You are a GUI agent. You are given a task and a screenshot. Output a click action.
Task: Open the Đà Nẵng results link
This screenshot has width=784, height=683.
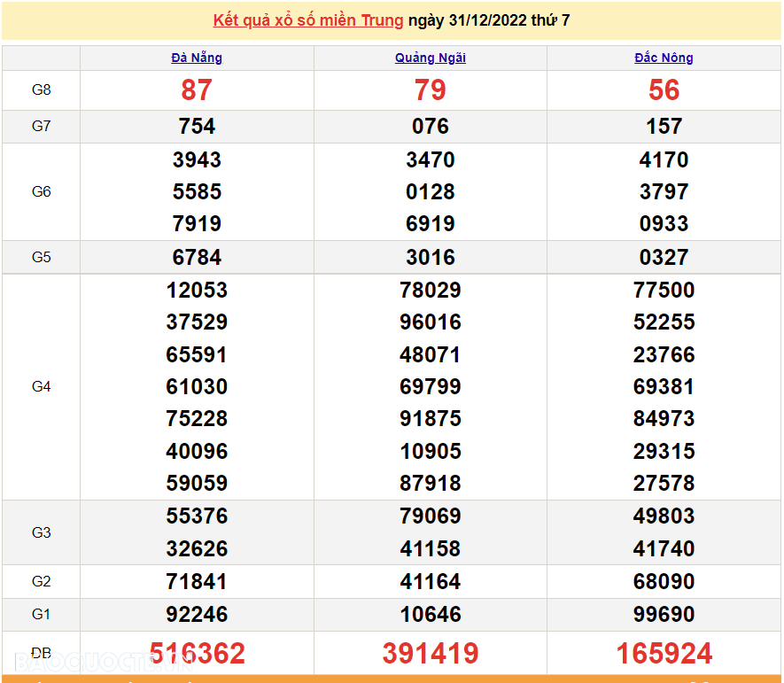(197, 58)
